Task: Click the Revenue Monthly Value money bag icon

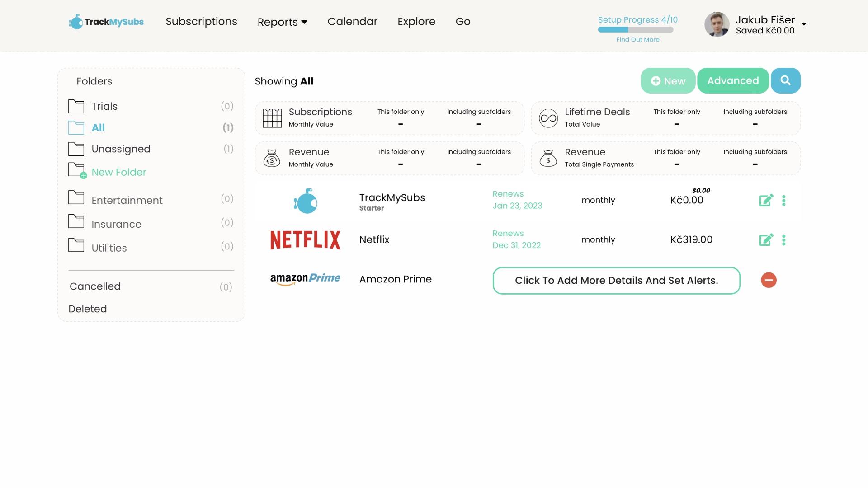Action: [272, 158]
